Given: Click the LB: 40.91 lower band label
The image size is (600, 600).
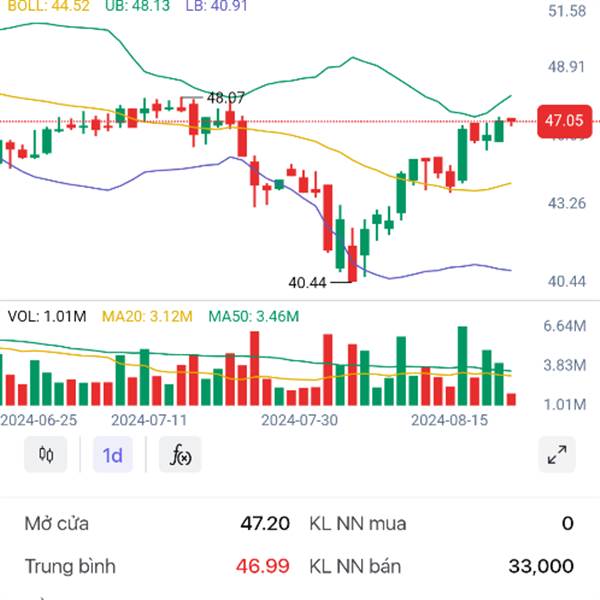Looking at the screenshot, I should coord(217,6).
